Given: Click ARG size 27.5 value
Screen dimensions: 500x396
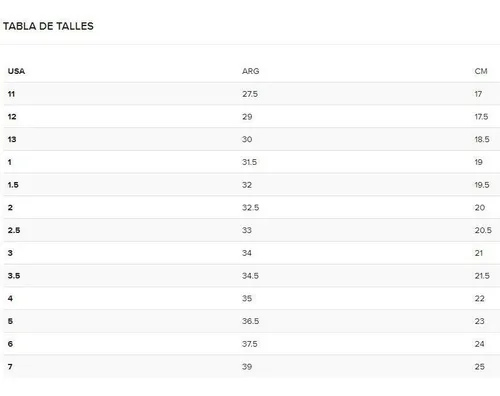Looking at the screenshot, I should point(250,94).
